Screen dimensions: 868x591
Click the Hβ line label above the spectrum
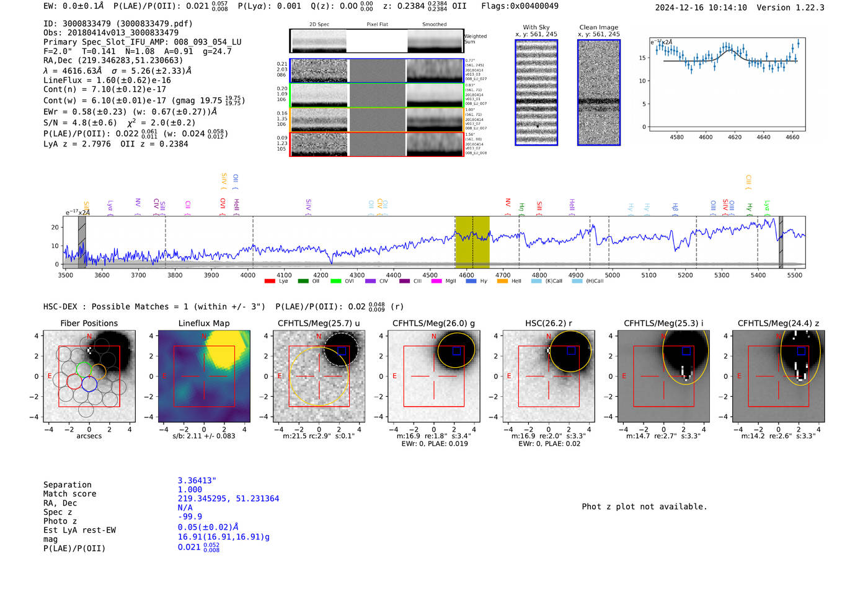pos(675,210)
